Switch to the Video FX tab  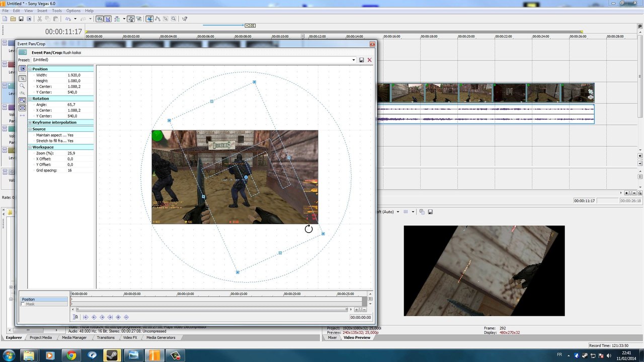pos(130,337)
